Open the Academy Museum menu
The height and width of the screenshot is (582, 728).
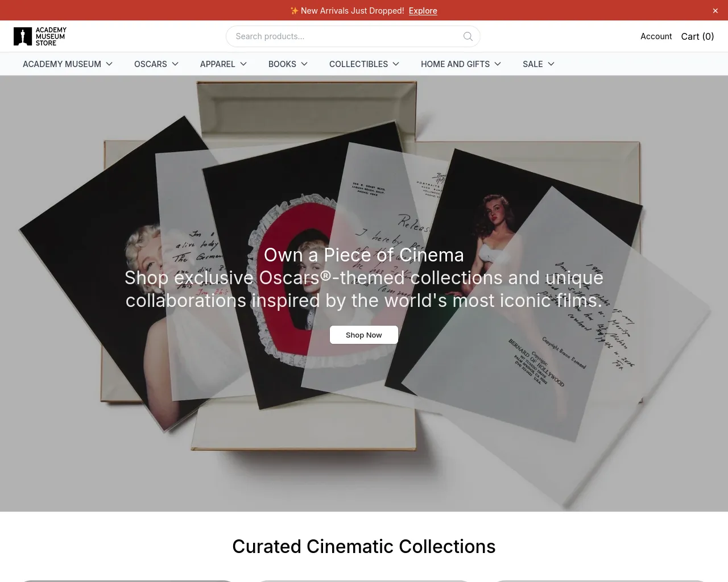[62, 64]
